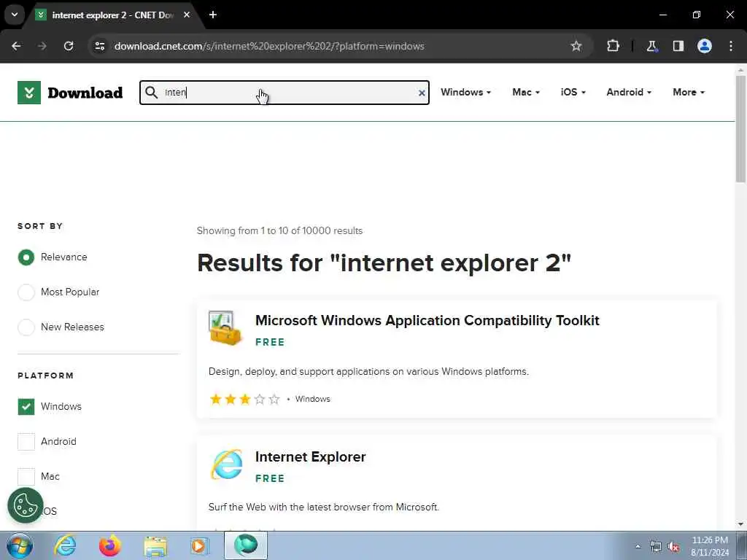Clear the search box with the X
Screen dimensions: 747x560
[x=422, y=93]
